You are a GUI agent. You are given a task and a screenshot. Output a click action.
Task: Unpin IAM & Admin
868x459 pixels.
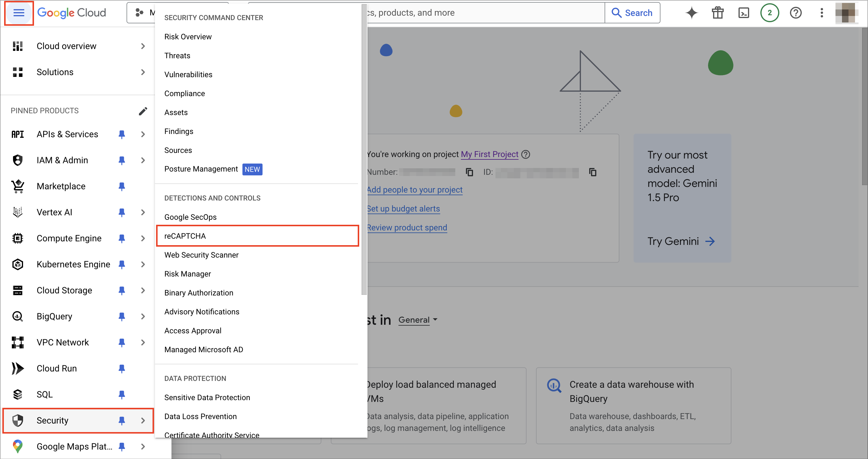(x=122, y=160)
